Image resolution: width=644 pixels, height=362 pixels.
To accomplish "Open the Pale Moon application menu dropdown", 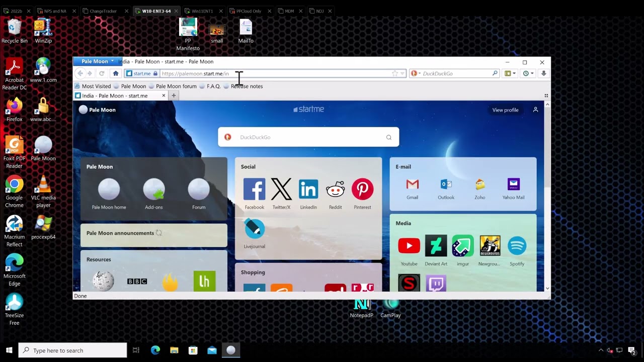I will [x=97, y=61].
